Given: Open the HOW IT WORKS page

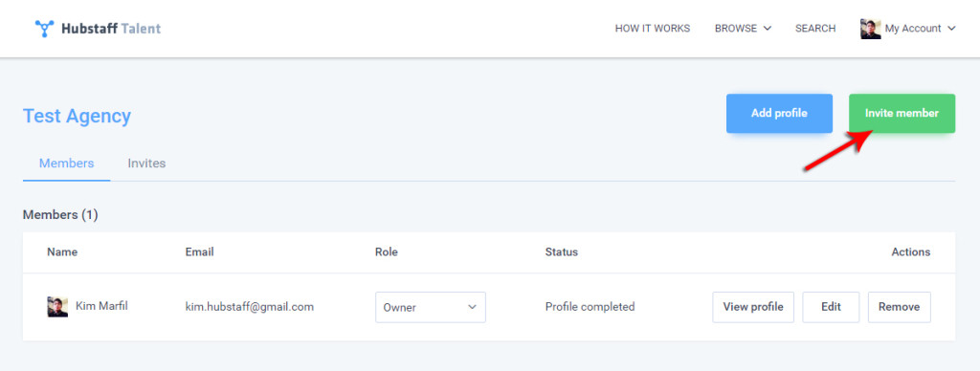Looking at the screenshot, I should click(x=653, y=29).
